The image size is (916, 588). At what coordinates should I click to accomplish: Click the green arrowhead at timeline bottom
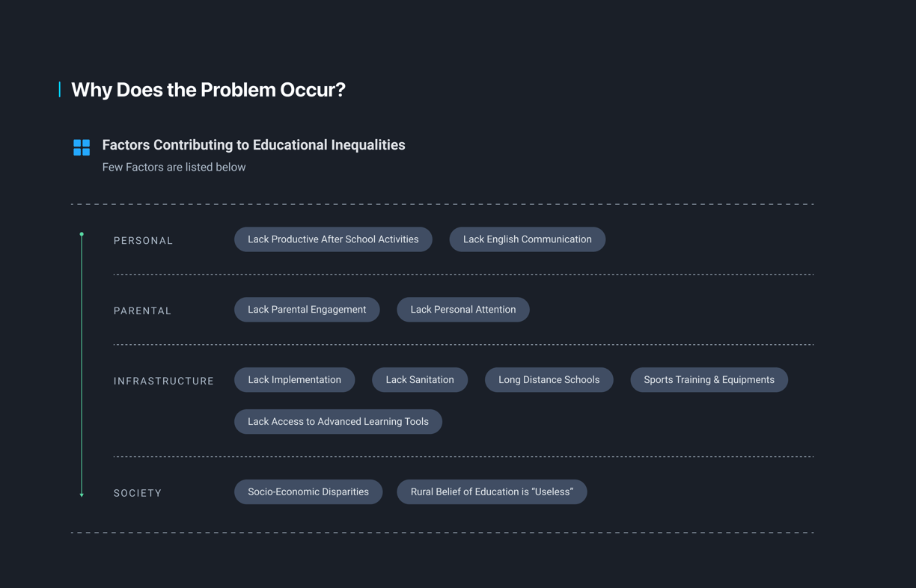(82, 494)
